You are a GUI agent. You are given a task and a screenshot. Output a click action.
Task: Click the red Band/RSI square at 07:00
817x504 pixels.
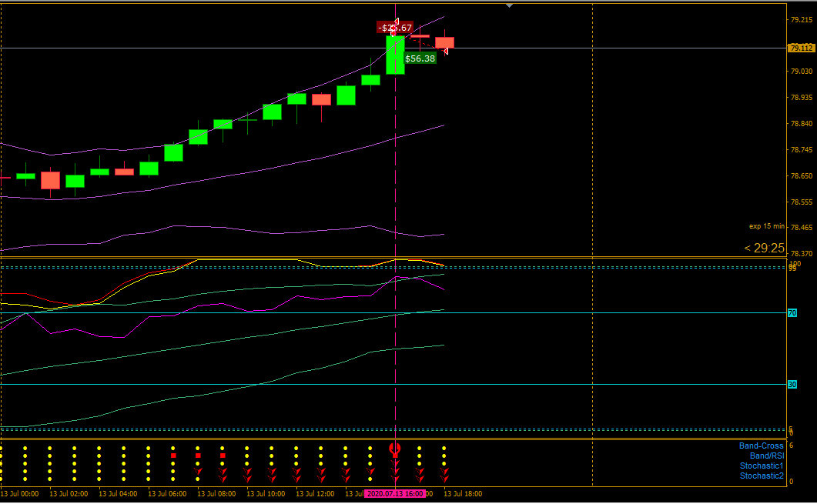click(x=198, y=456)
